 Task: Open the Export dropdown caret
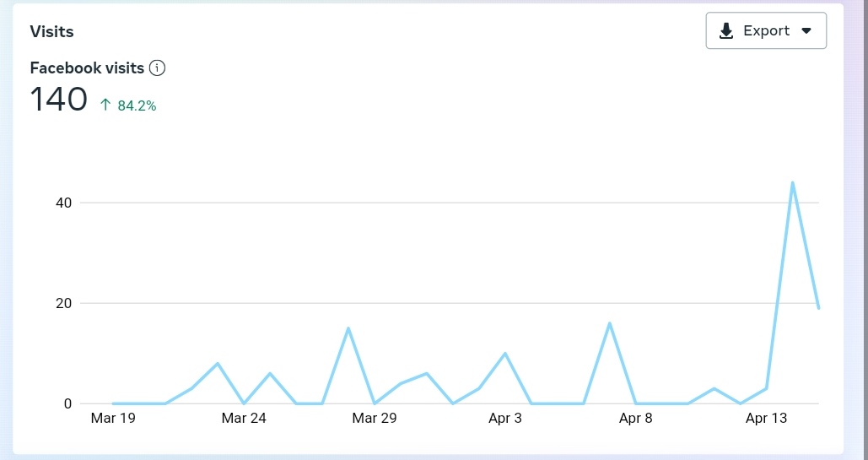[806, 31]
